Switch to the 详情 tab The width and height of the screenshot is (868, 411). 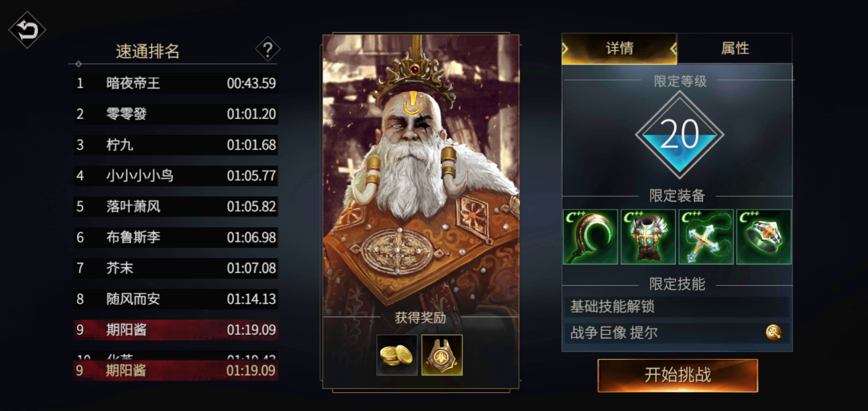click(619, 48)
